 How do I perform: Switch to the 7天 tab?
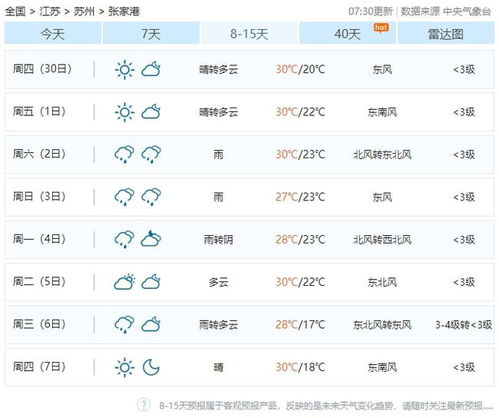tap(151, 33)
